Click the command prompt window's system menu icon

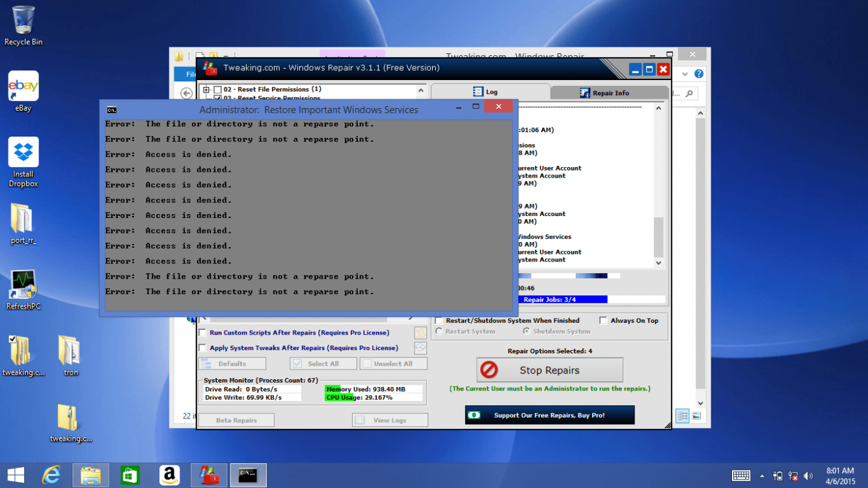pos(112,109)
